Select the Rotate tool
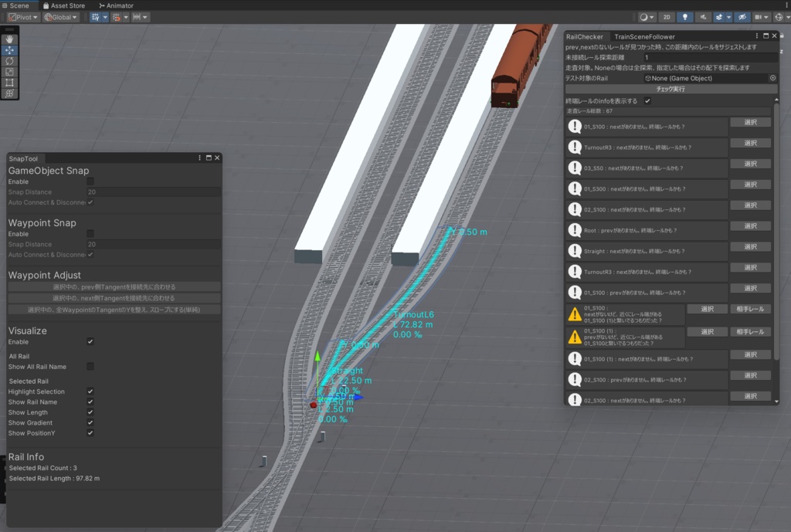This screenshot has height=532, width=791. [9, 61]
